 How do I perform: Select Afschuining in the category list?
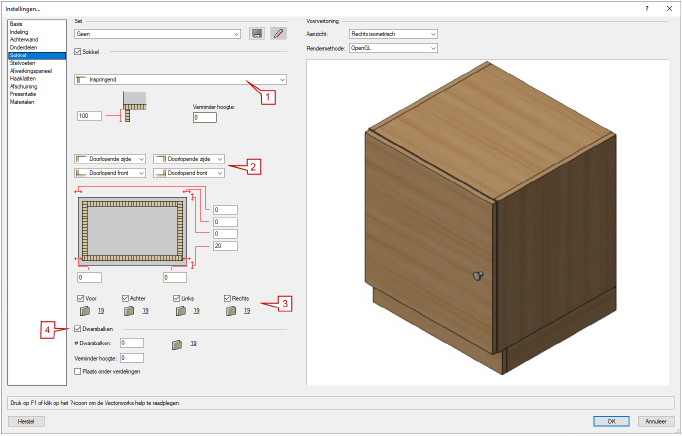[37, 87]
